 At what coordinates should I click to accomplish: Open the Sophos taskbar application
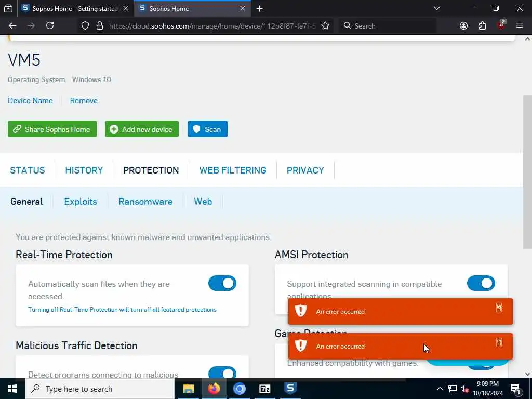click(x=290, y=389)
